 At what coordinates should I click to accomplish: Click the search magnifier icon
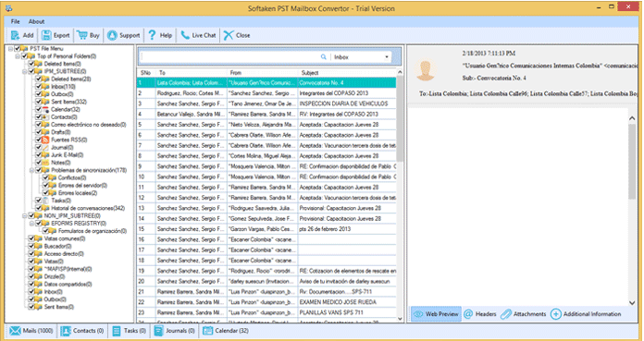(x=324, y=57)
